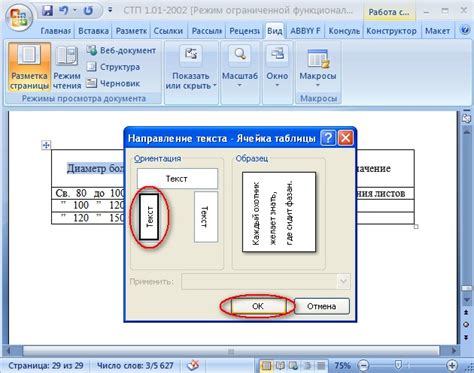Screen dimensions: 474x373
Task: Click the Страница: 29 из 29 status indicator
Action: pos(46,366)
